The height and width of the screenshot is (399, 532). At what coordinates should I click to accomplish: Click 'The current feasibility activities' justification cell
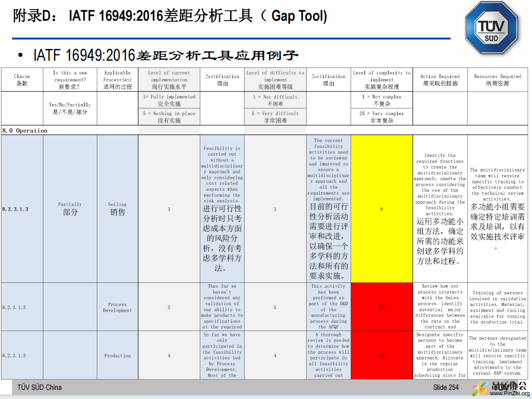click(x=328, y=209)
